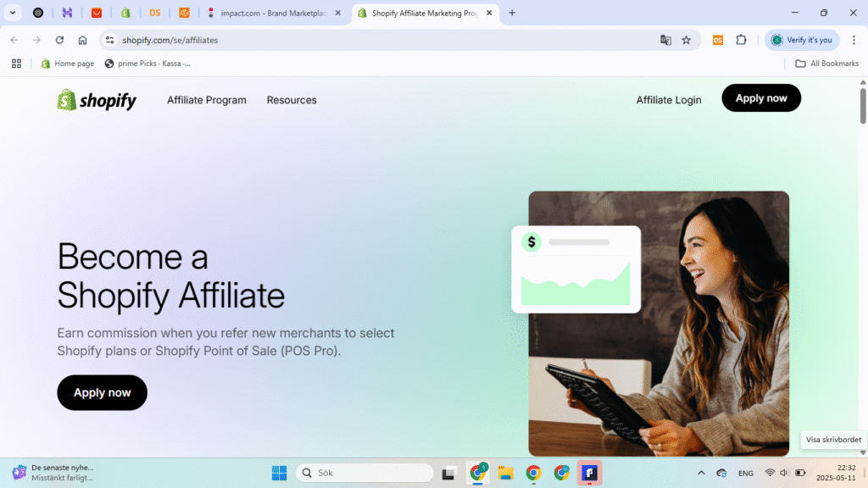Click the page vertical scrollbar thumb
The width and height of the screenshot is (868, 488).
pyautogui.click(x=863, y=105)
